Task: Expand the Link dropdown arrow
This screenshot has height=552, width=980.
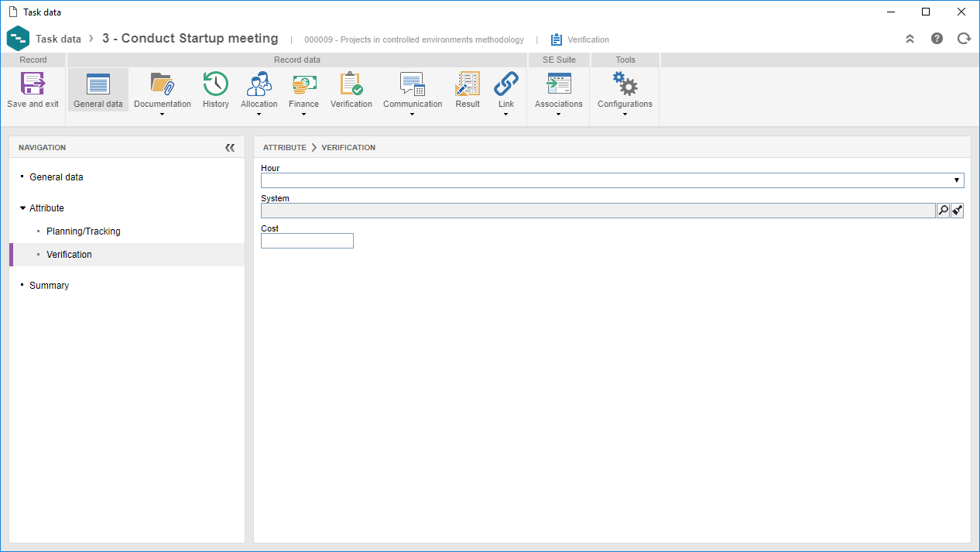Action: point(506,115)
